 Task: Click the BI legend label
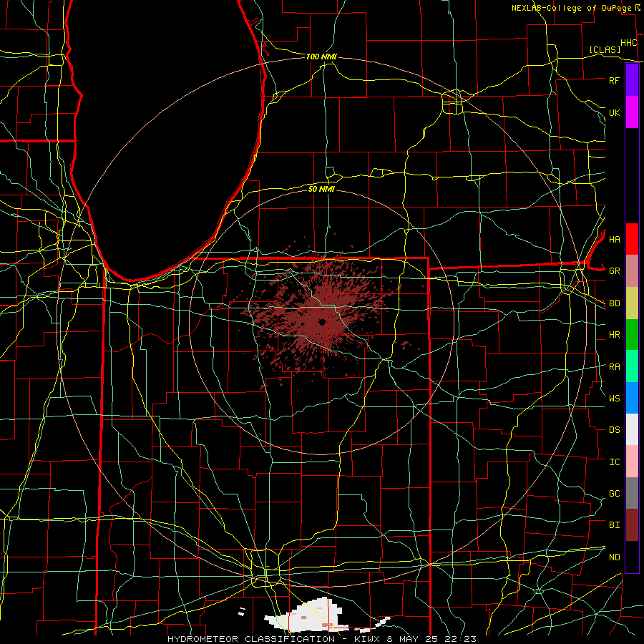(614, 525)
